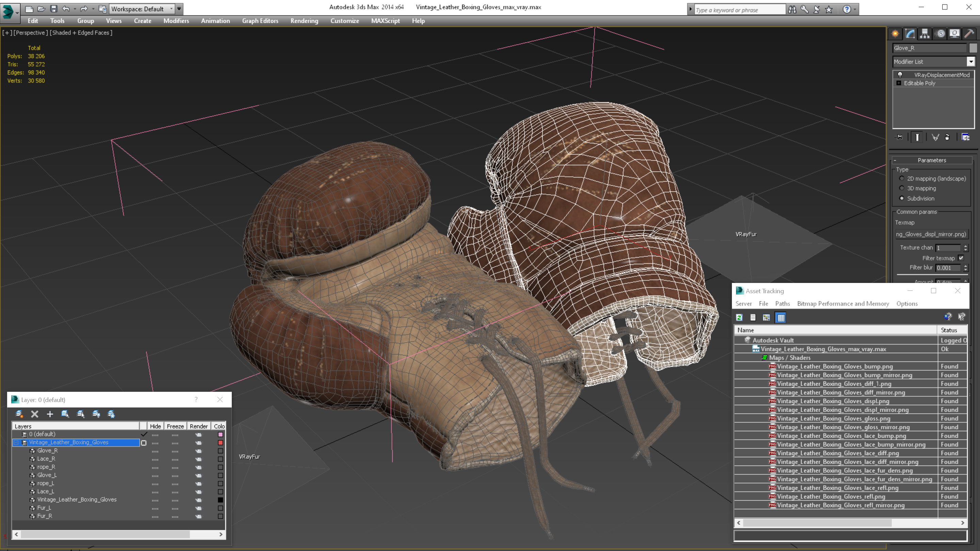Click the Redo arrow icon
Screen dimensions: 980x551
pyautogui.click(x=84, y=9)
